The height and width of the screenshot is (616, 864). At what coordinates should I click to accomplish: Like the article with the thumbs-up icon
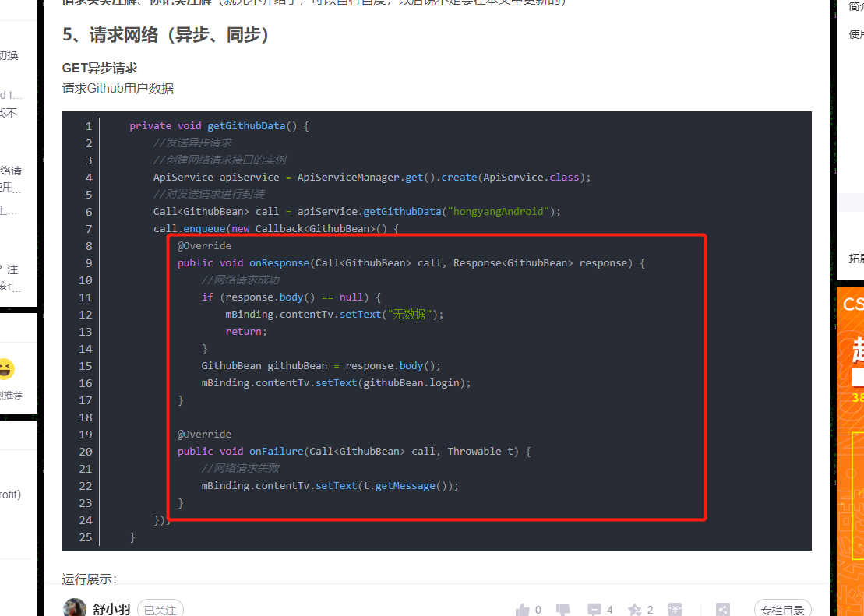click(522, 609)
